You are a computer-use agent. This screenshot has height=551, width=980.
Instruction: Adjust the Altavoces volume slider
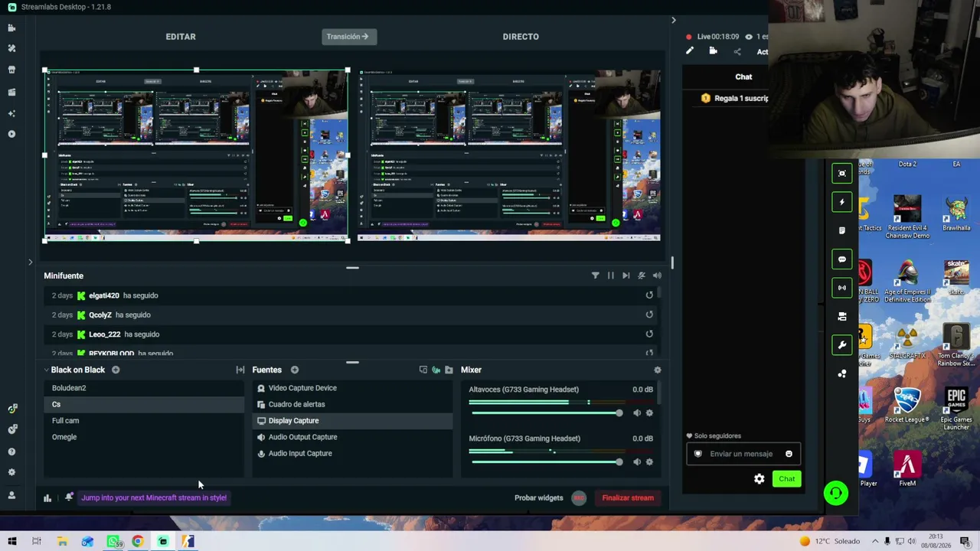click(x=547, y=413)
